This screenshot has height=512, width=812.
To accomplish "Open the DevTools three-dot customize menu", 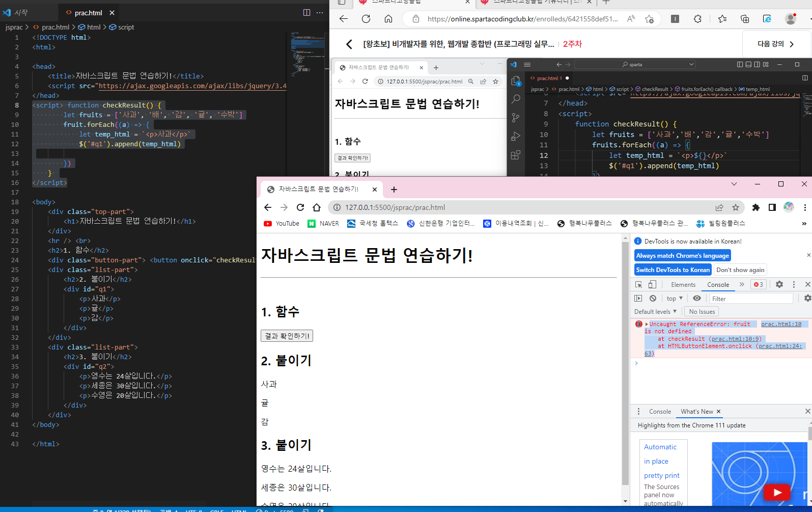I will tap(794, 284).
